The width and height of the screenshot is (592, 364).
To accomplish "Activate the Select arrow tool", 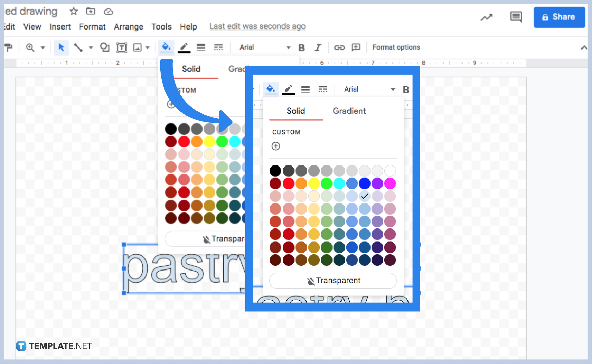I will coord(61,47).
